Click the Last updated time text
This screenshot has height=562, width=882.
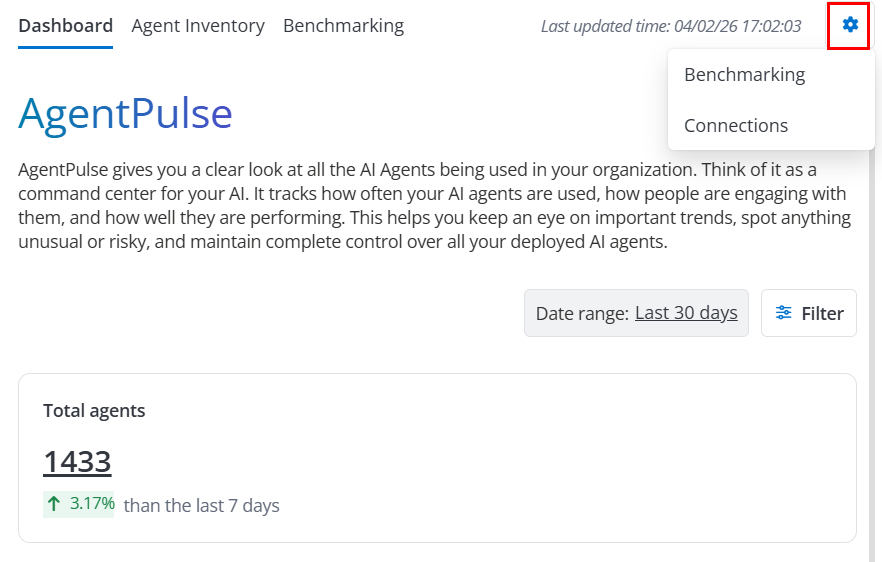pyautogui.click(x=670, y=26)
